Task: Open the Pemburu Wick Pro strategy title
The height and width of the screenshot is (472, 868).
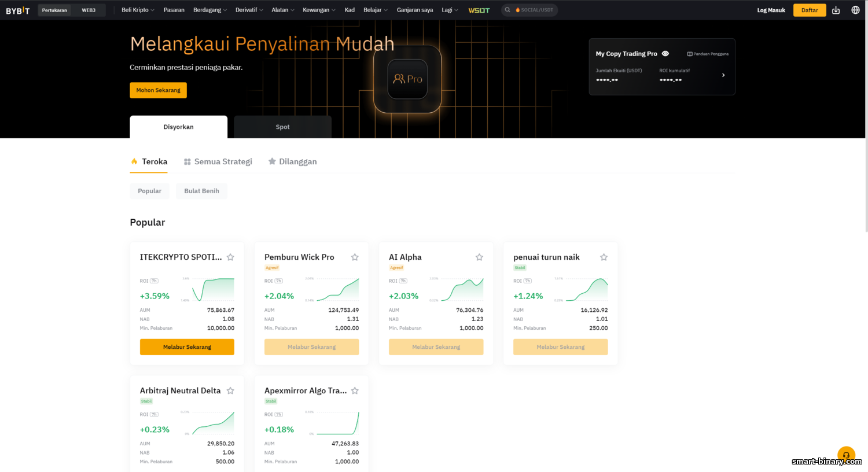Action: pos(299,257)
